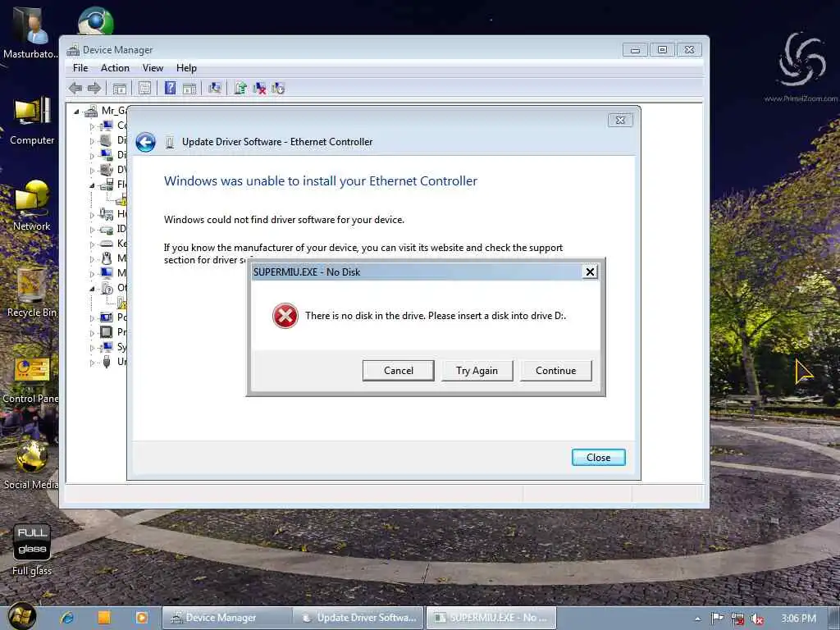Open the Recycle Bin desktop icon
The image size is (840, 630).
tap(32, 293)
